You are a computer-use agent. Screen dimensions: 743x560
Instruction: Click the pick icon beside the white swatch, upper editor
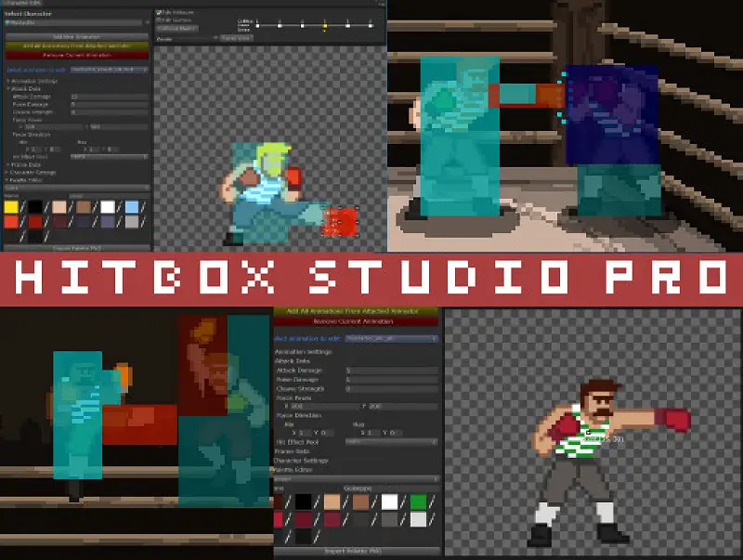point(120,207)
